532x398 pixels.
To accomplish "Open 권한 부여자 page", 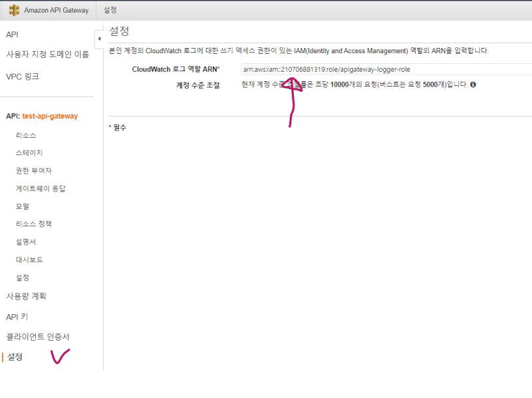I will pyautogui.click(x=34, y=171).
